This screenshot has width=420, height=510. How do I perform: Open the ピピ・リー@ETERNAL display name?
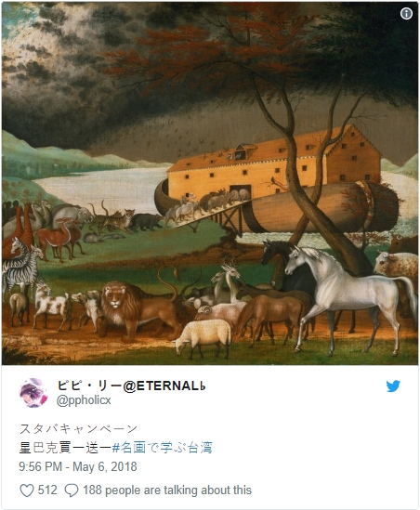(x=131, y=386)
